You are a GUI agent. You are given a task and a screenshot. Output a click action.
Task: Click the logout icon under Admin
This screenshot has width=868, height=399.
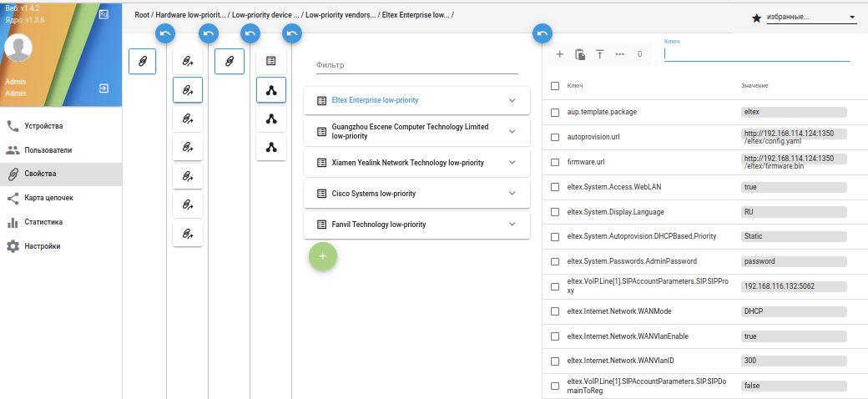coord(104,88)
